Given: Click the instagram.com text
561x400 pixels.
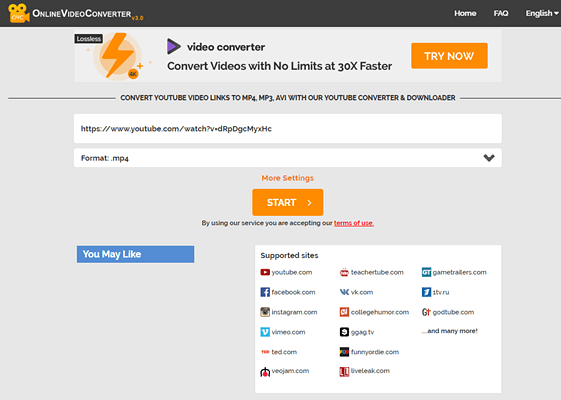Looking at the screenshot, I should pos(294,312).
